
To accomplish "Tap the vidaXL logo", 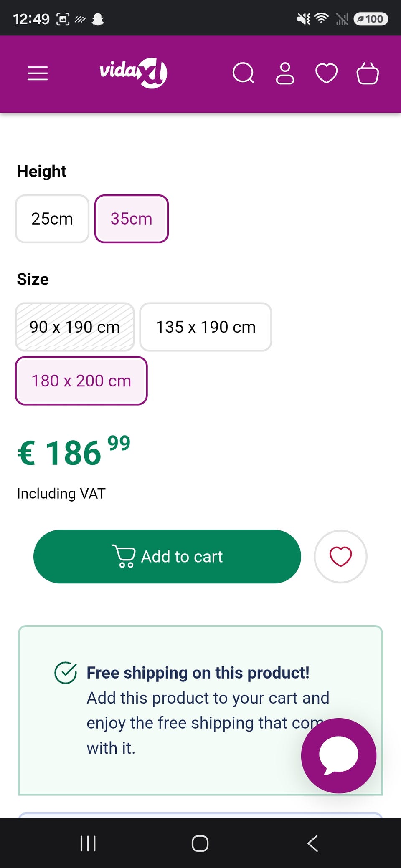I will (133, 73).
